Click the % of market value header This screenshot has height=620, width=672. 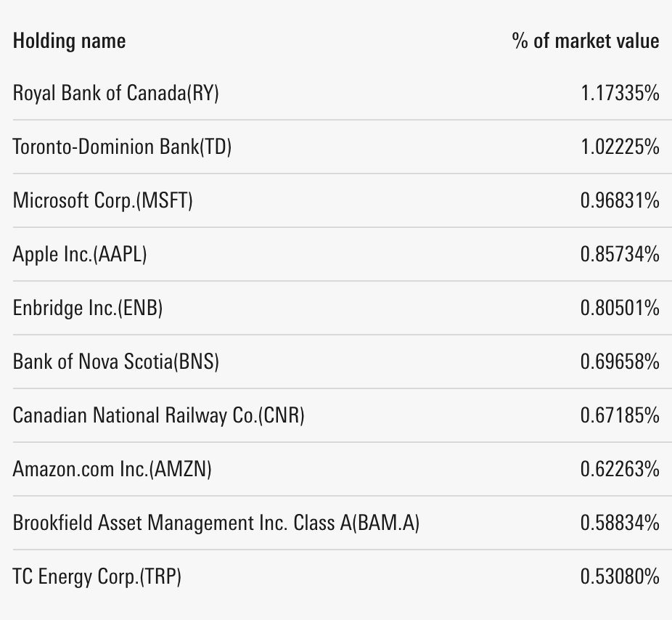[x=585, y=41]
